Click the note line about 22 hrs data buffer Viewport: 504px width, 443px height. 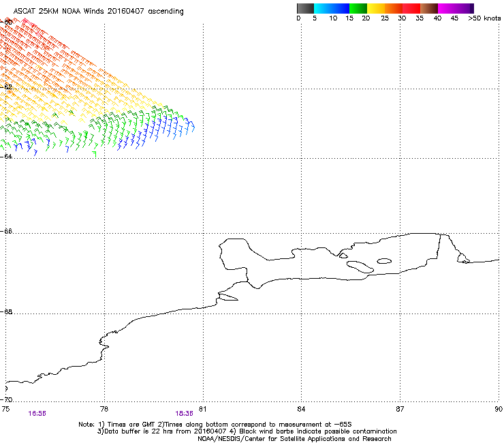(x=247, y=431)
